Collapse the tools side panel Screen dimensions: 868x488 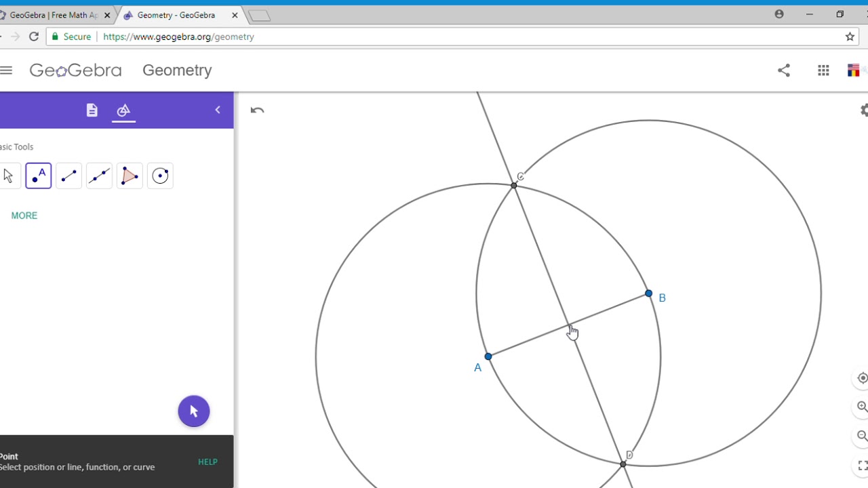[218, 110]
